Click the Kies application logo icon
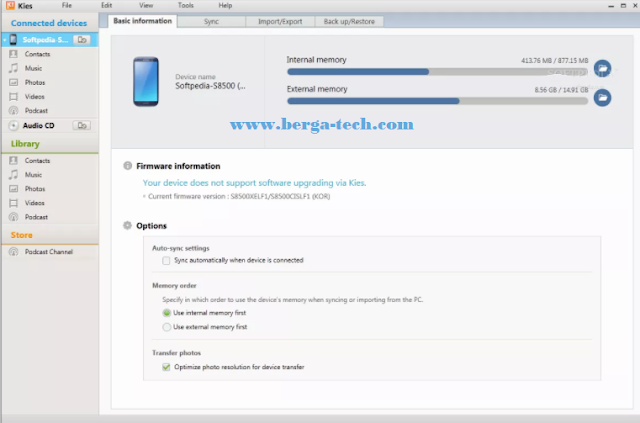 pyautogui.click(x=10, y=5)
